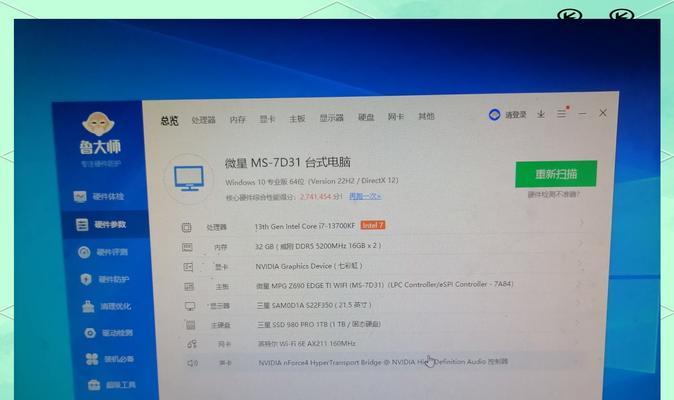Click the 2,741,454 score value
Image resolution: width=674 pixels, height=400 pixels.
click(316, 197)
